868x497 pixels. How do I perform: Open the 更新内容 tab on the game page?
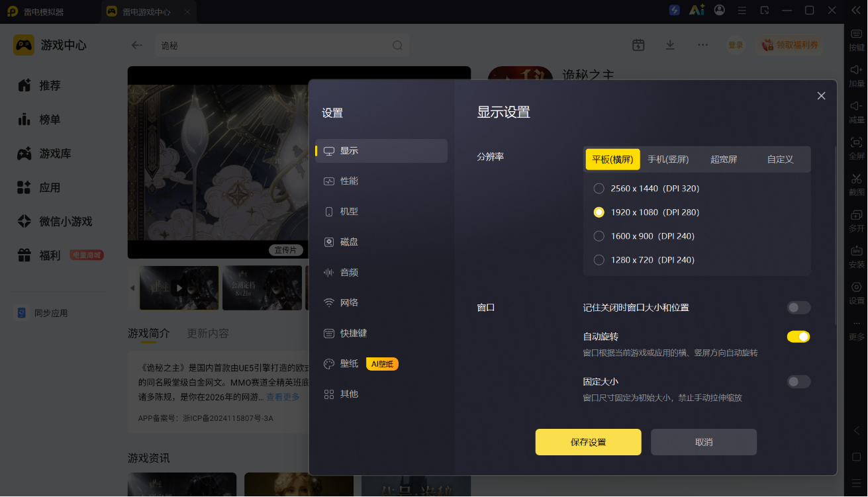point(208,334)
